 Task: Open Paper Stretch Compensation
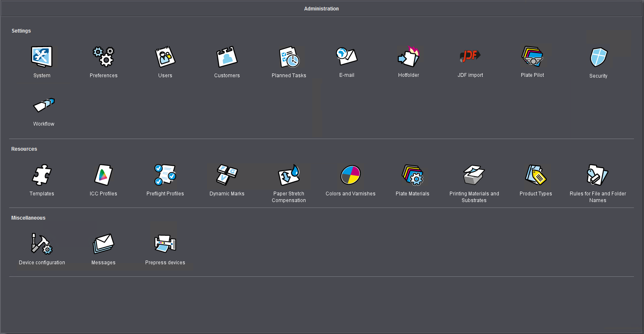tap(289, 175)
